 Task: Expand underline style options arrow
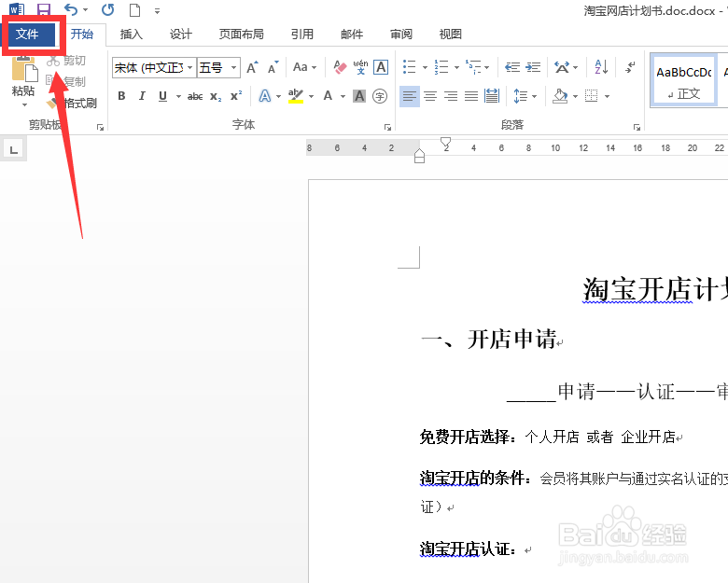coord(178,97)
